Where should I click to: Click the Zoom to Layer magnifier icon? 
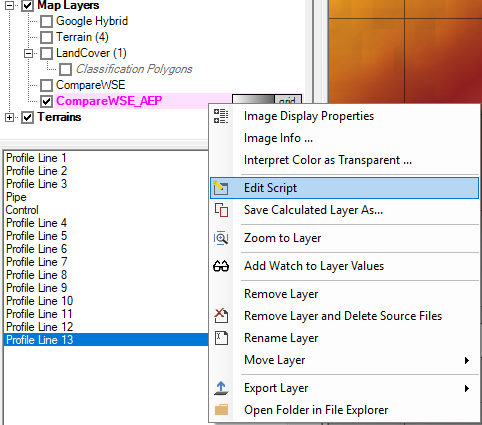click(221, 238)
